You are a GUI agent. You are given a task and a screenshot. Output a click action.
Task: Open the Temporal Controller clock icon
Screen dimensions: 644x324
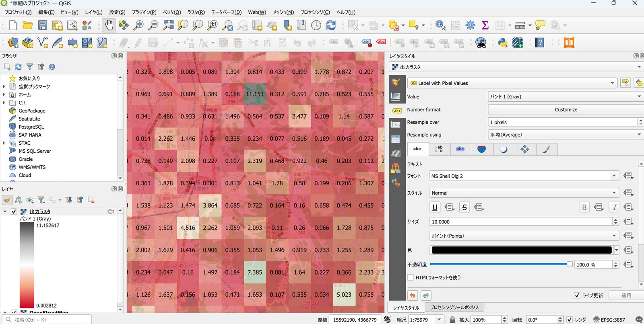click(316, 25)
